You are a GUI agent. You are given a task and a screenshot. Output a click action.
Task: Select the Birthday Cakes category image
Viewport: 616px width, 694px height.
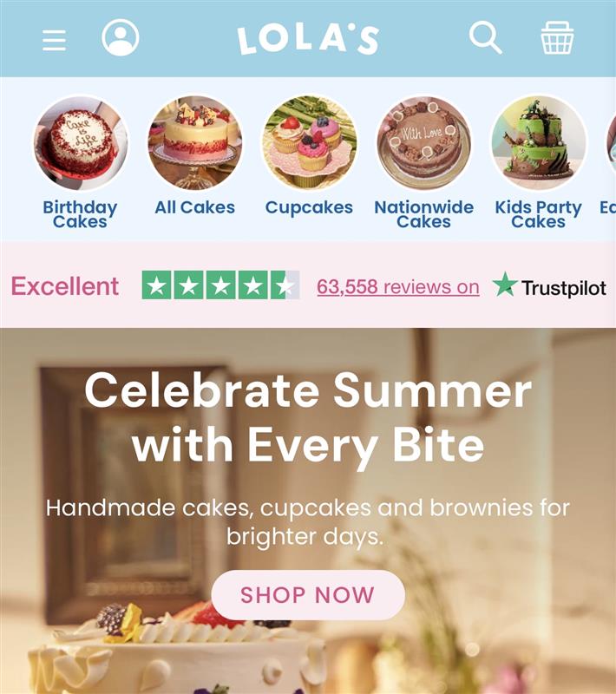81,143
